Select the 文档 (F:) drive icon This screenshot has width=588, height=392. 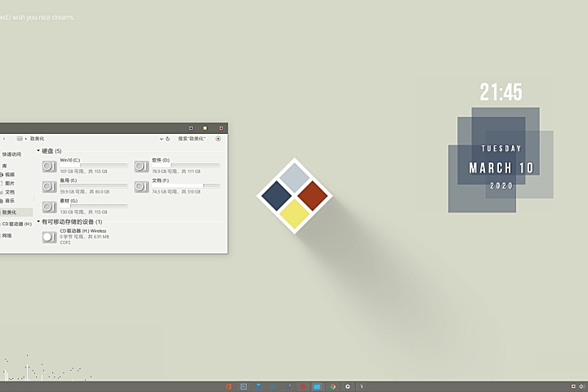(141, 186)
